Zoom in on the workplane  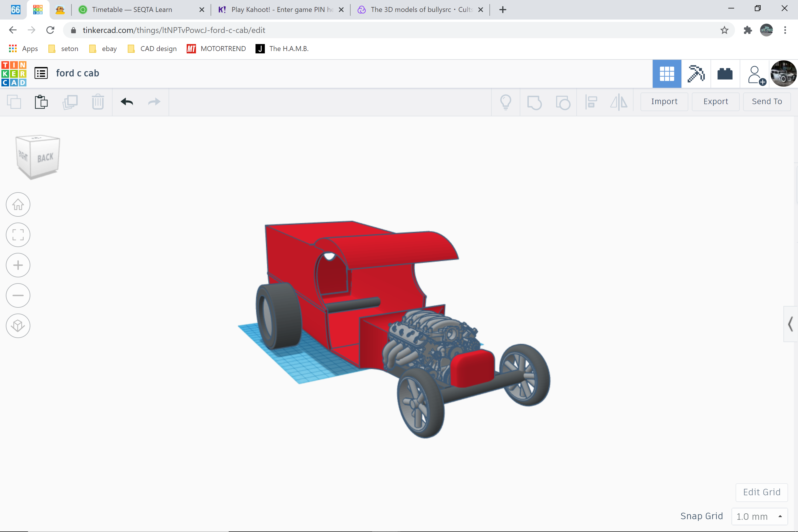(18, 265)
